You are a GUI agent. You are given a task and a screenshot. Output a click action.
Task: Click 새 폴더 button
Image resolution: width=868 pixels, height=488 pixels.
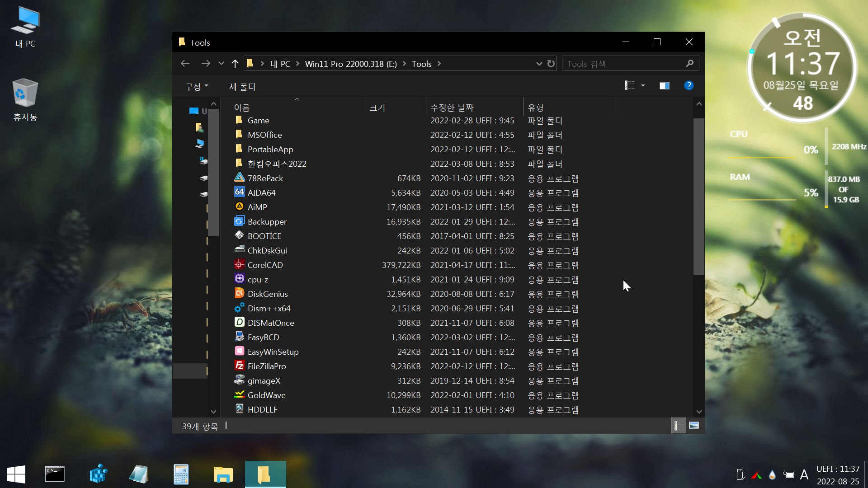(242, 86)
